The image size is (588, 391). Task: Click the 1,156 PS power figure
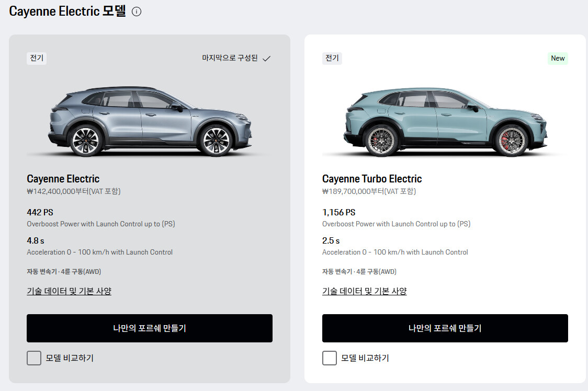click(338, 212)
